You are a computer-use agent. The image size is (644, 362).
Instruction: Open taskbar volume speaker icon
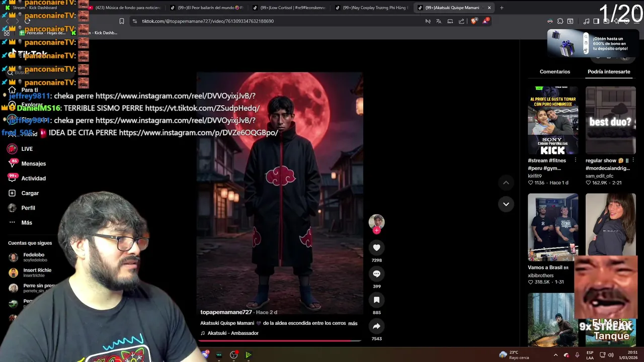pyautogui.click(x=610, y=355)
